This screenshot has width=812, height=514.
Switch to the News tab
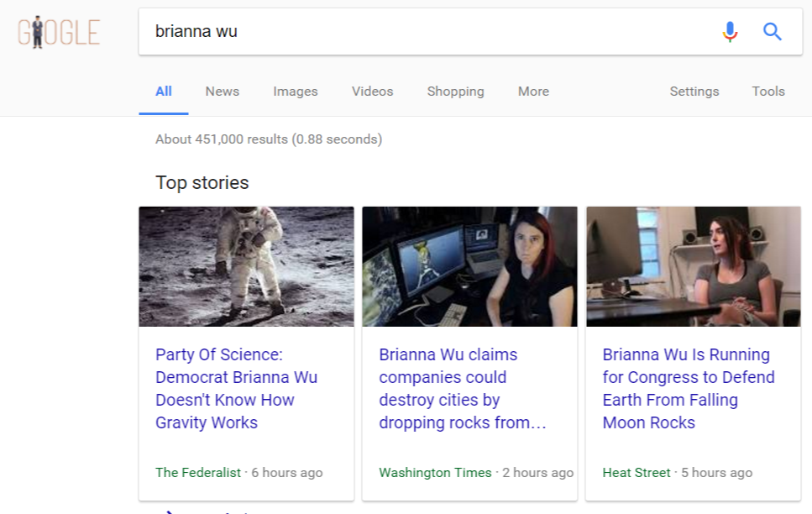coord(223,92)
